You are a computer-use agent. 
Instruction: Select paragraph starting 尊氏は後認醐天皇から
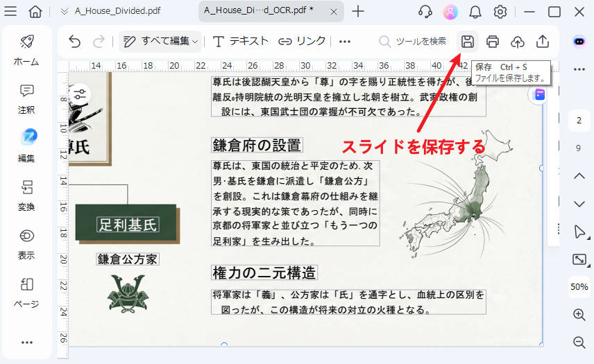348,96
